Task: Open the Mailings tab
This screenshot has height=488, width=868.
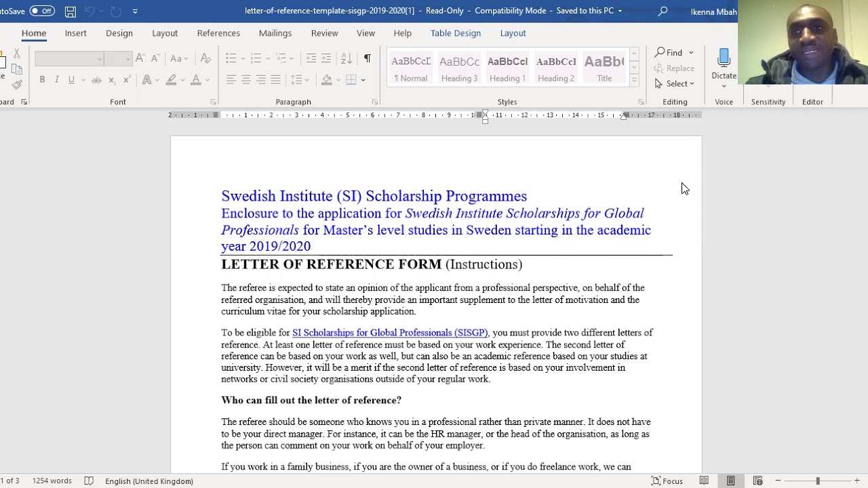Action: point(275,33)
